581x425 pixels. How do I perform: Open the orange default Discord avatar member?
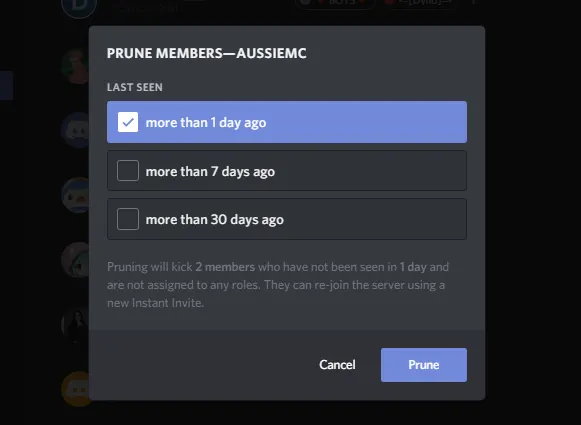click(75, 389)
